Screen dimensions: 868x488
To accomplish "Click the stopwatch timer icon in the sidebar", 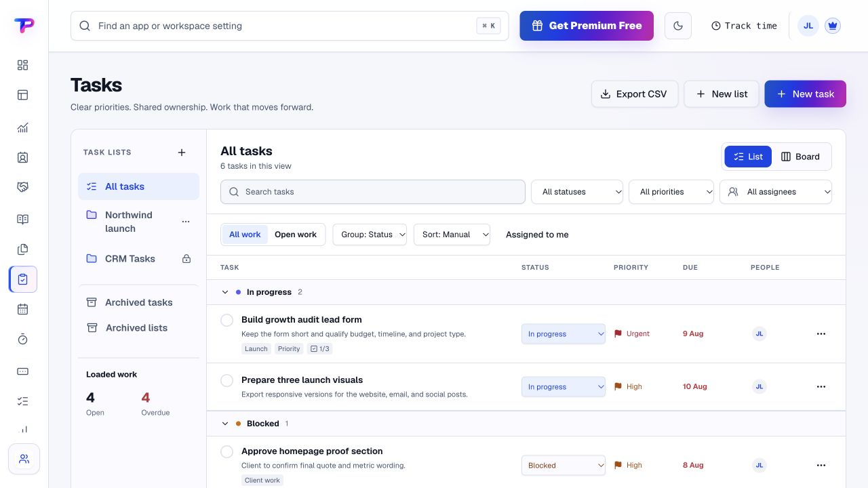I will pos(22,339).
